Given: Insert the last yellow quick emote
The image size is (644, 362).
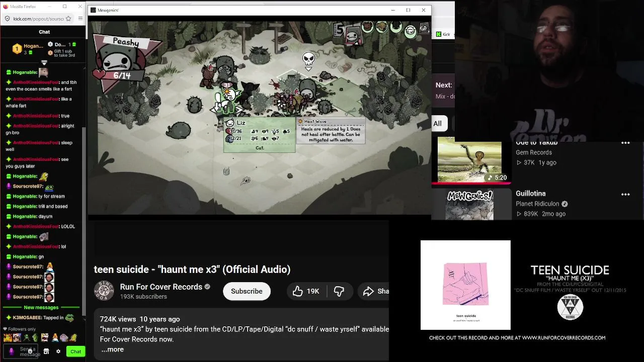Looking at the screenshot, I should tap(73, 338).
